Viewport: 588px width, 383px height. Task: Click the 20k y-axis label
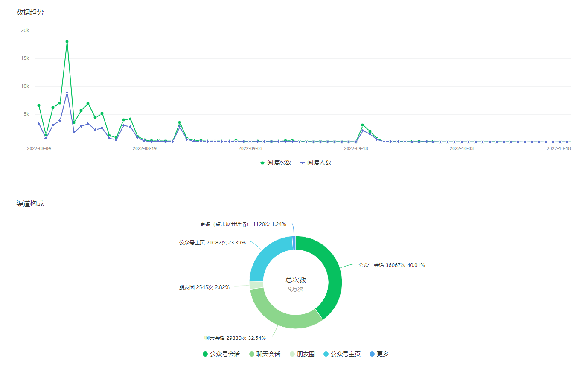[25, 30]
